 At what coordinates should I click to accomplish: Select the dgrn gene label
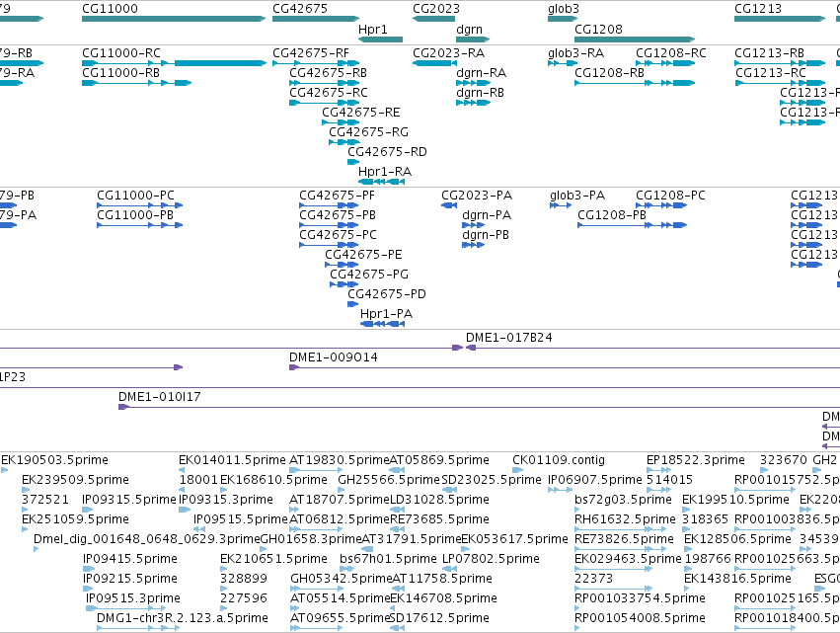pos(469,30)
